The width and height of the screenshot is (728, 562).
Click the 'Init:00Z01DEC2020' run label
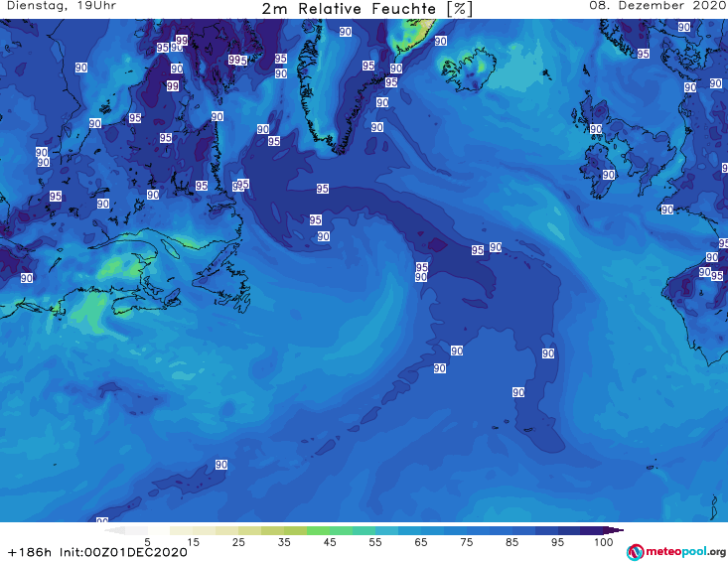tap(123, 552)
